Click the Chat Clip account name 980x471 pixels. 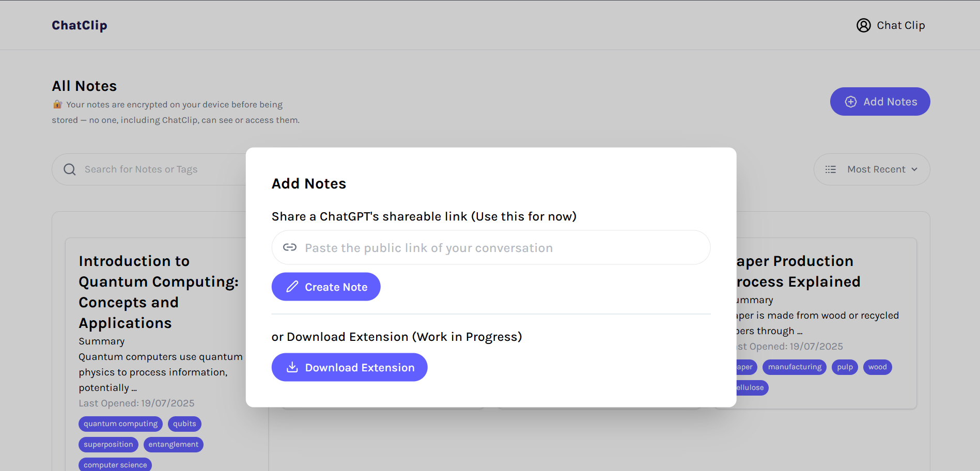(900, 25)
